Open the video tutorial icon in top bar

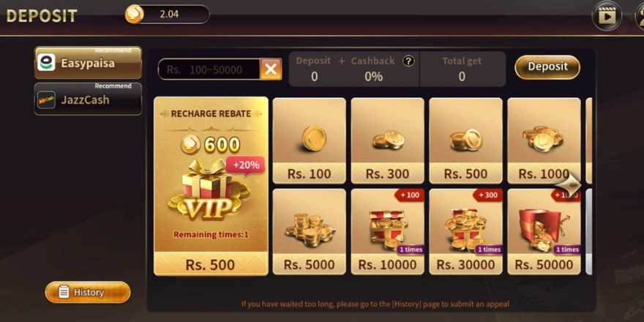(x=606, y=16)
